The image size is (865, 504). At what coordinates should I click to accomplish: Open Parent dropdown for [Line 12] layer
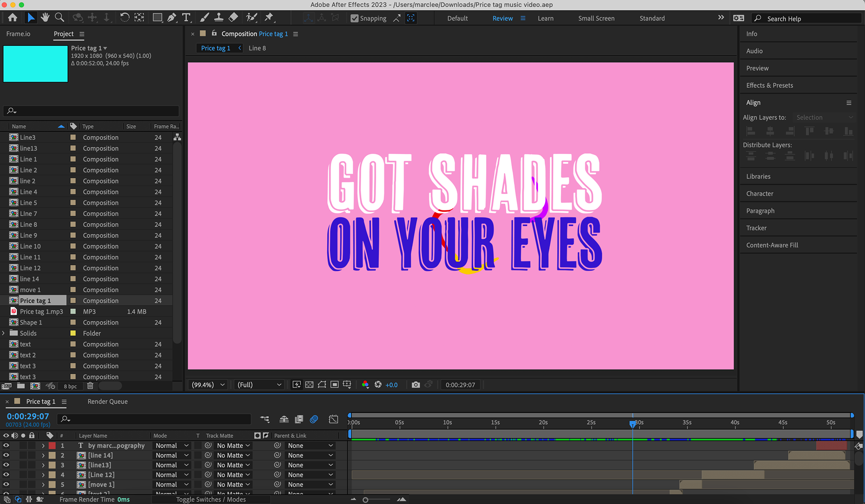click(x=310, y=475)
